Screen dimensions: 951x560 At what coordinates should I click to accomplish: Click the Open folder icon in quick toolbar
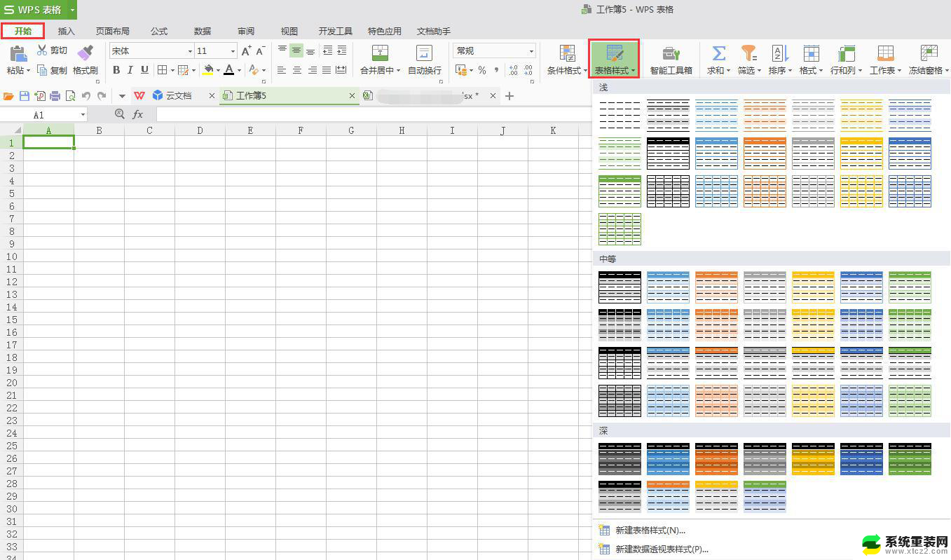tap(9, 96)
